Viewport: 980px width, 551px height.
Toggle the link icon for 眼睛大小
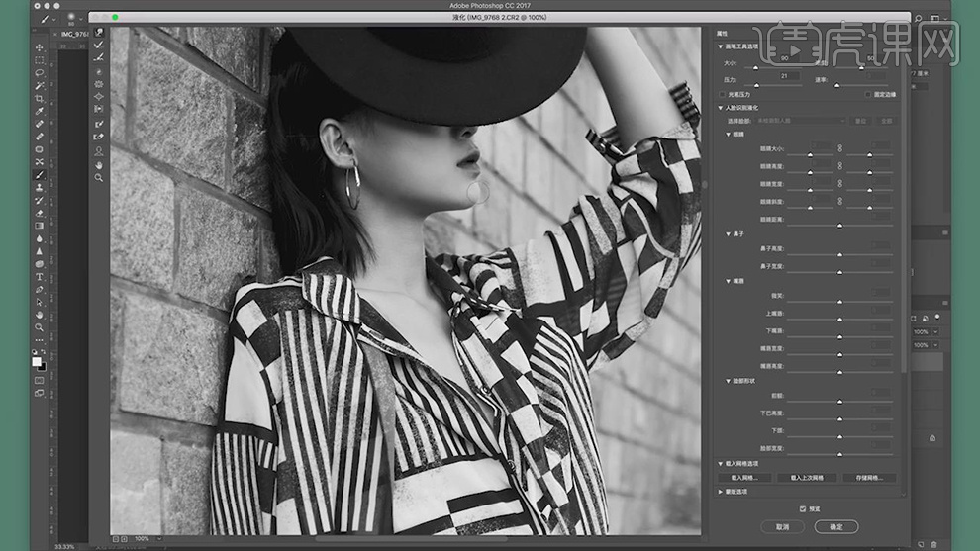pos(840,148)
